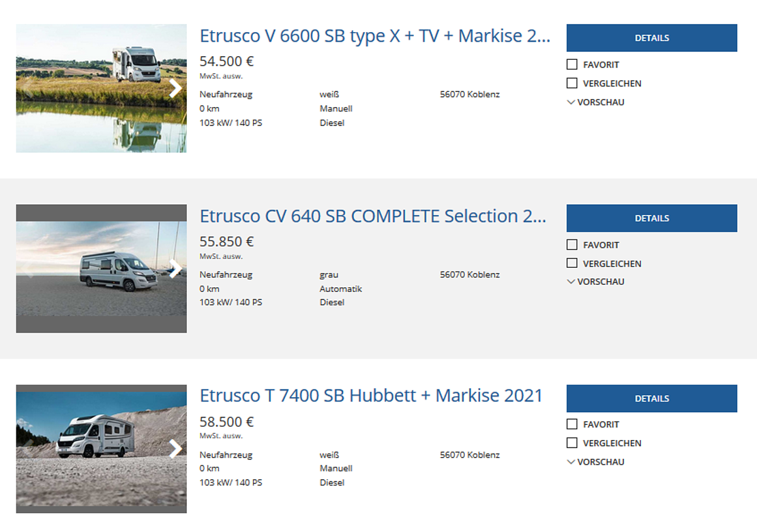The width and height of the screenshot is (757, 532).
Task: Tick Vergleichen for Etrusco CV 640 SB
Action: point(572,263)
